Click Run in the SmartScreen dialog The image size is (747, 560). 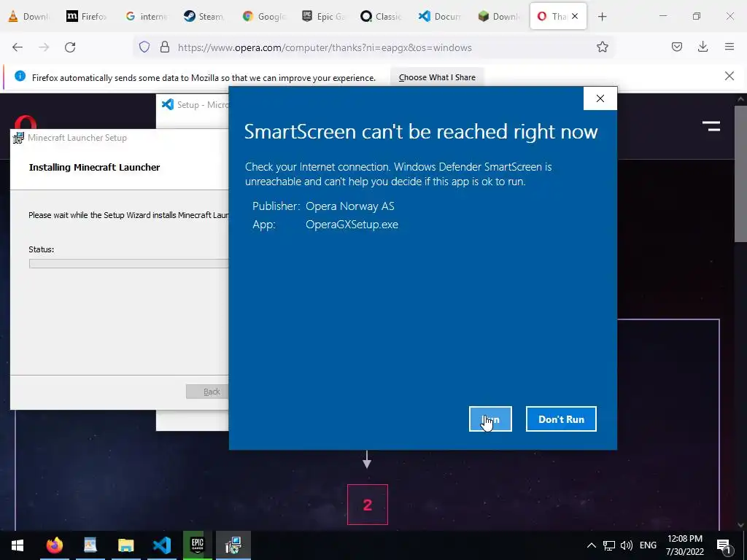(490, 419)
